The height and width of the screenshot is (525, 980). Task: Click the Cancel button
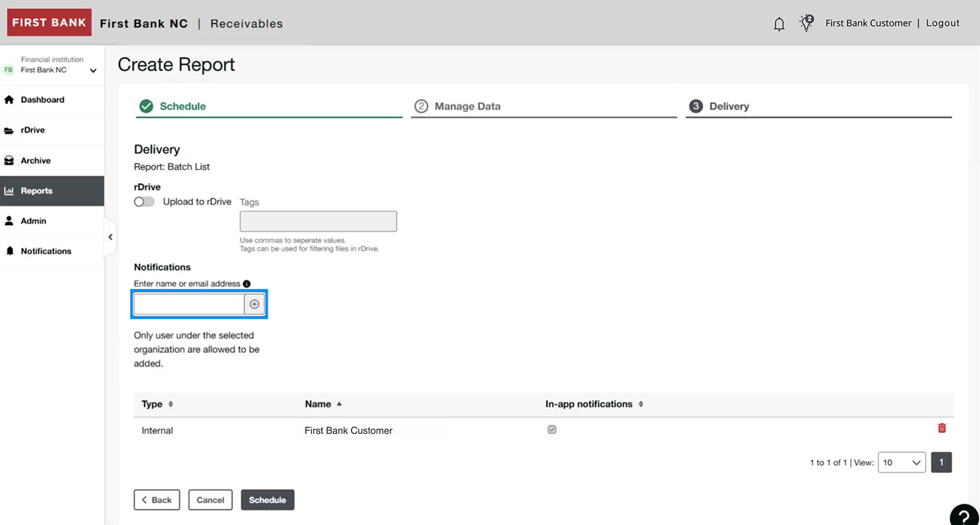[210, 500]
